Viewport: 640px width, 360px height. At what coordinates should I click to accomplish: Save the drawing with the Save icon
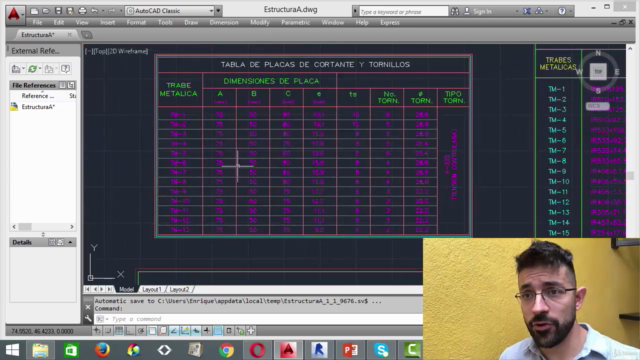point(58,11)
